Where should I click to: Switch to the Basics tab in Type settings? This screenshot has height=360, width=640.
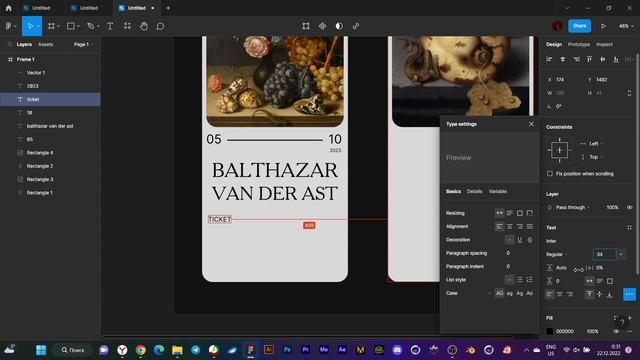pos(453,191)
